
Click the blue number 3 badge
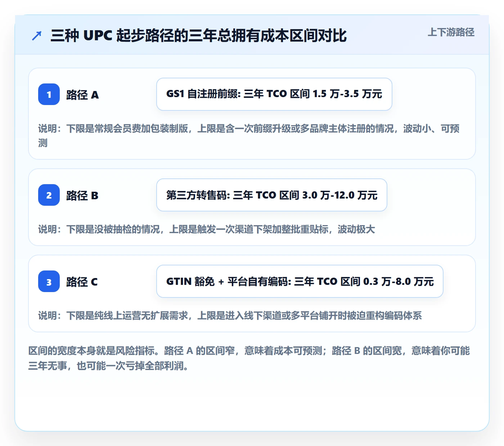49,281
